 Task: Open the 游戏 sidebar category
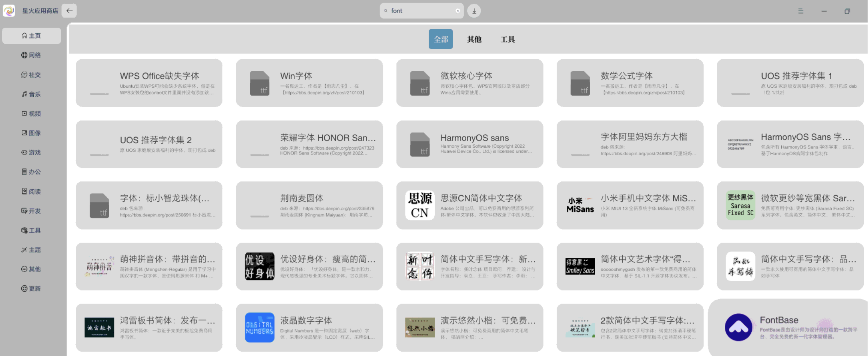(x=32, y=152)
